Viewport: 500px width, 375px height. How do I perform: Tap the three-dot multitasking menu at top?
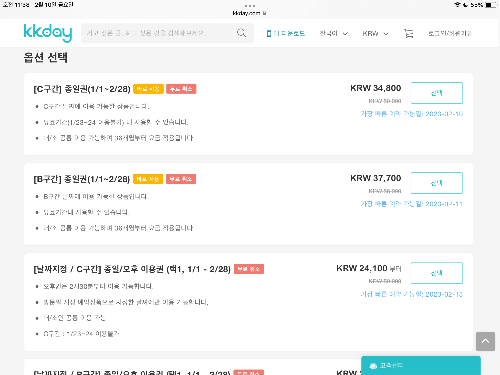pos(250,6)
